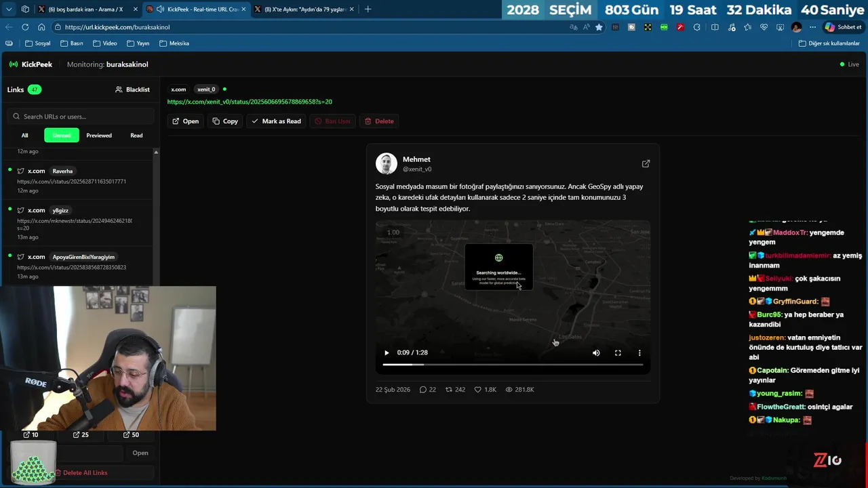The height and width of the screenshot is (488, 868).
Task: Open the tab actions dropdown arrow
Action: click(9, 9)
